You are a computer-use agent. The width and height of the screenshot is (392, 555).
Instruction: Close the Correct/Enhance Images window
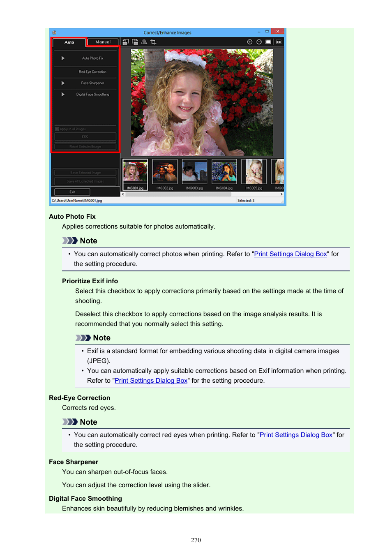278,31
